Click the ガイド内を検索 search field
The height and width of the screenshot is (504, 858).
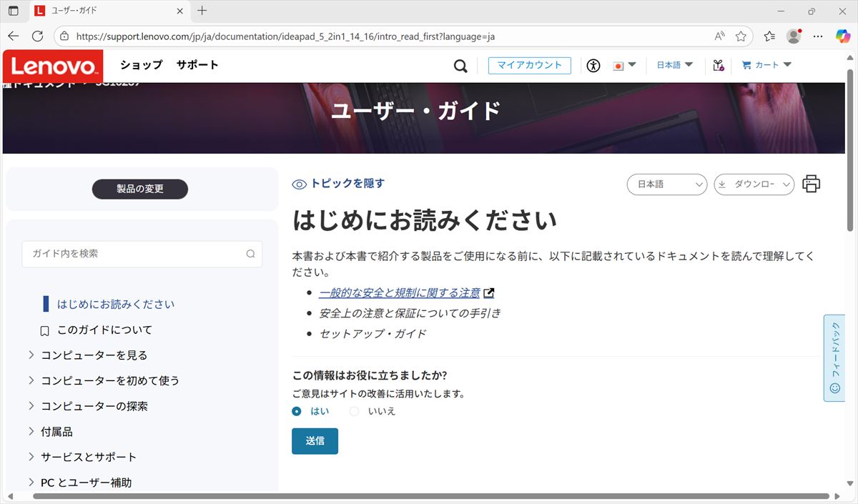tap(136, 254)
